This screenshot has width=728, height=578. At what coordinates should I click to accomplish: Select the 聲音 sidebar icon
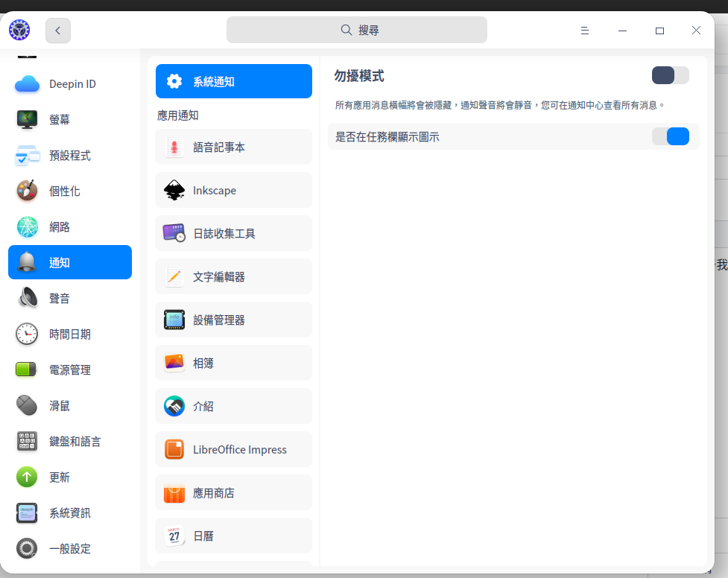[27, 298]
